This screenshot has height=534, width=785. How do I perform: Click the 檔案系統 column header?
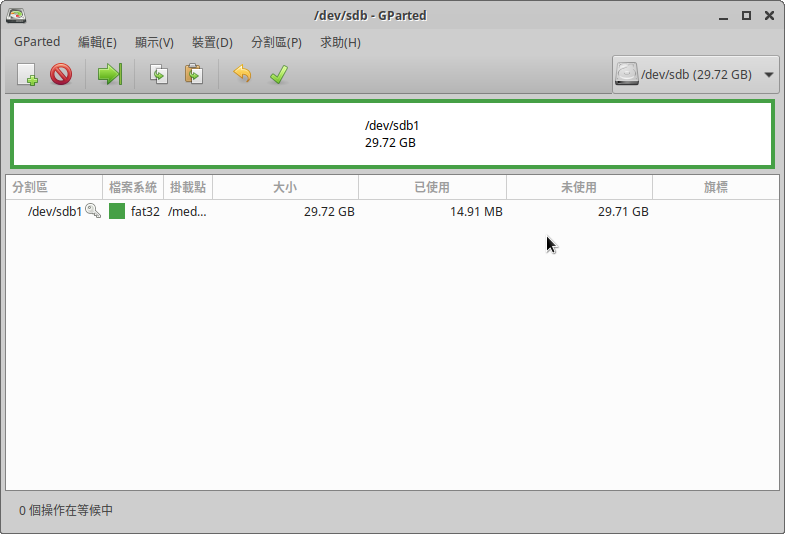coord(133,187)
